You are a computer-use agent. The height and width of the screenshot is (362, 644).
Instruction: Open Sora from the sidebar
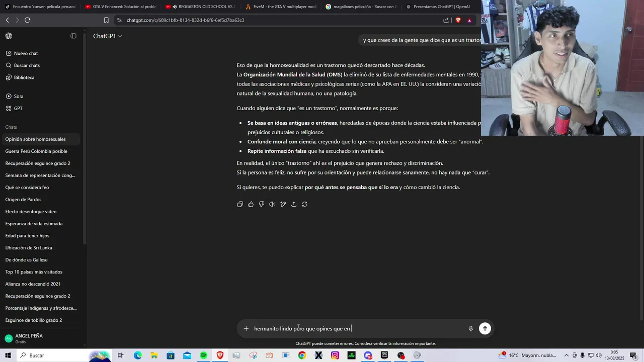(x=41, y=96)
